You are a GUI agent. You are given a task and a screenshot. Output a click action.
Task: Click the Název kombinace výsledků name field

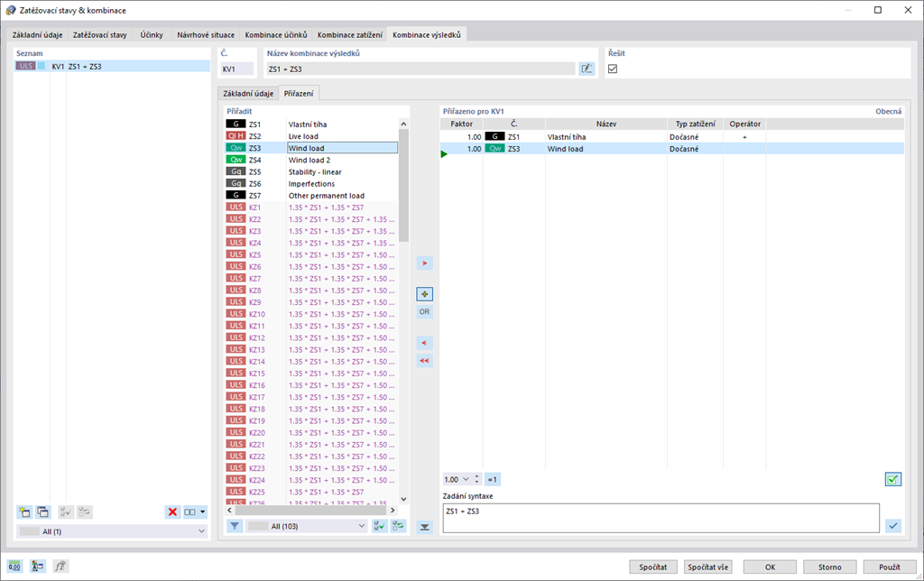[x=420, y=69]
